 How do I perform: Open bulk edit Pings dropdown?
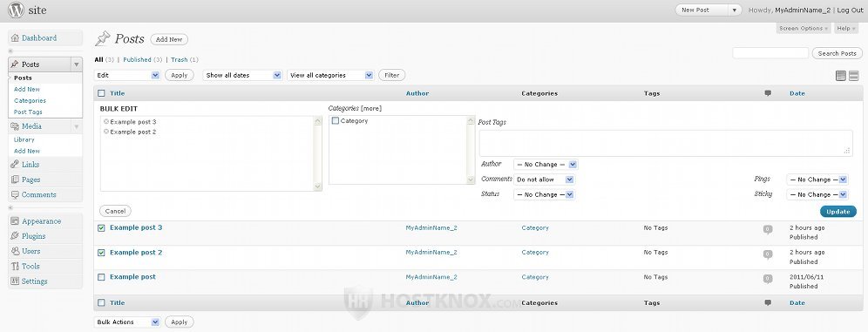point(817,180)
